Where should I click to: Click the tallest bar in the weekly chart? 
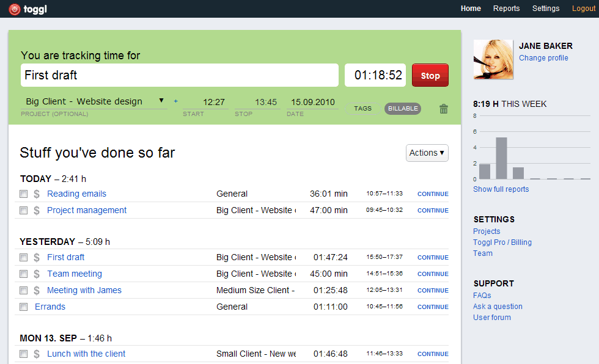pyautogui.click(x=501, y=158)
